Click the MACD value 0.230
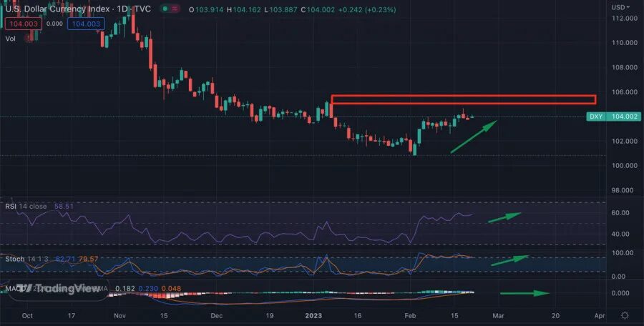Viewport: 644px width, 326px height. point(148,289)
